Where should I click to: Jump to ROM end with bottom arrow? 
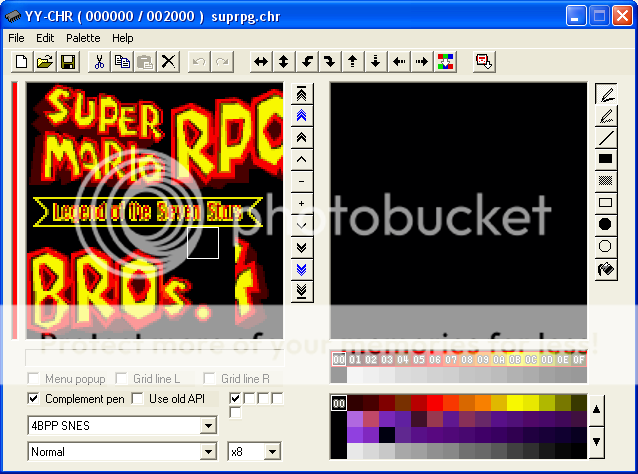(x=302, y=291)
